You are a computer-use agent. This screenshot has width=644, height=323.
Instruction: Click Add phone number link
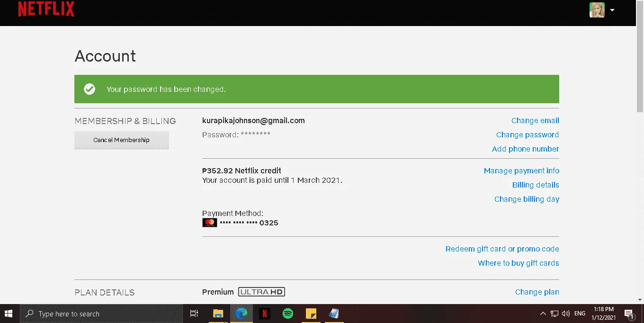pyautogui.click(x=526, y=149)
